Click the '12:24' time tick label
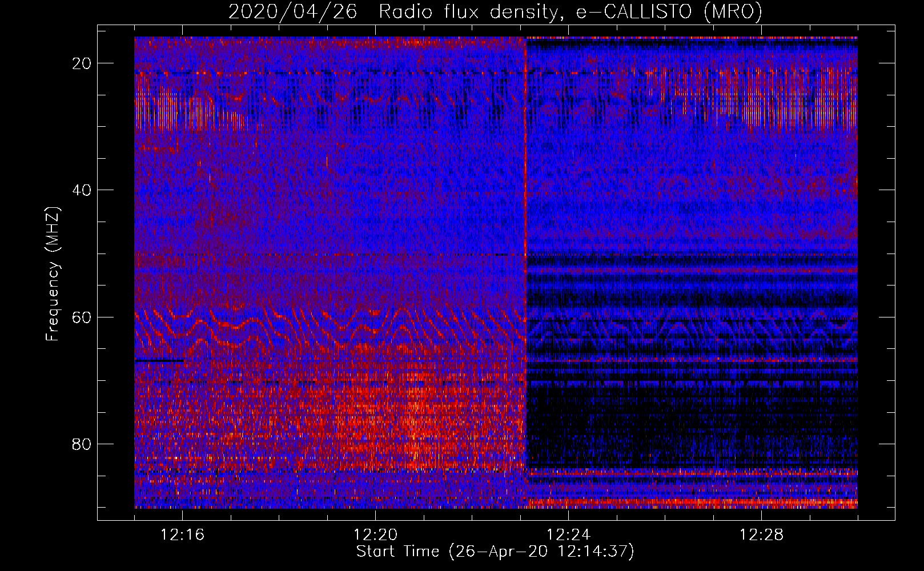The image size is (924, 571). [x=568, y=535]
